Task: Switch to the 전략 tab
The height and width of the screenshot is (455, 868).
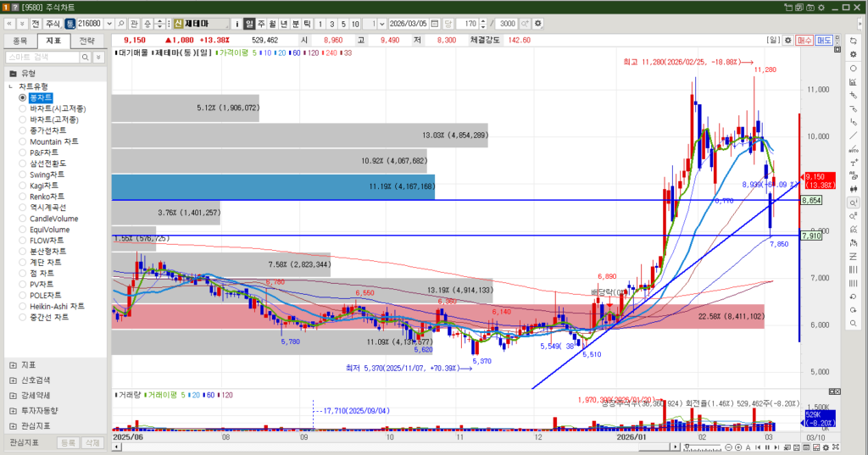Action: [x=87, y=40]
